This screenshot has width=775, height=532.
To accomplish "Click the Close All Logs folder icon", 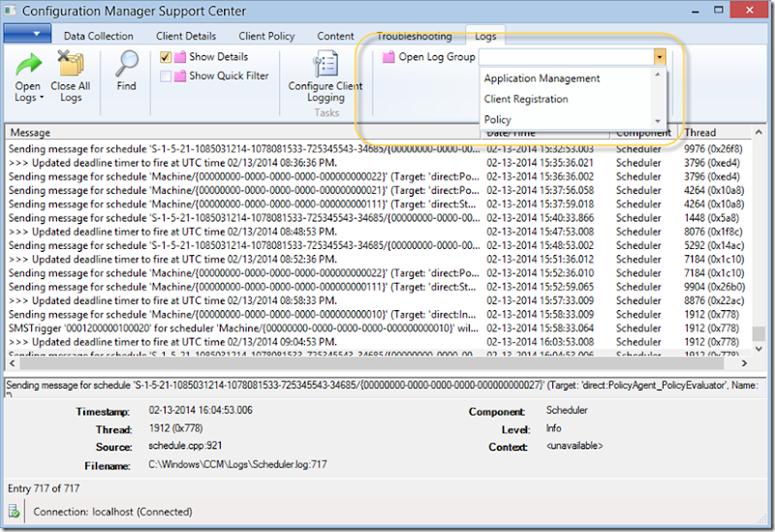I will point(70,63).
